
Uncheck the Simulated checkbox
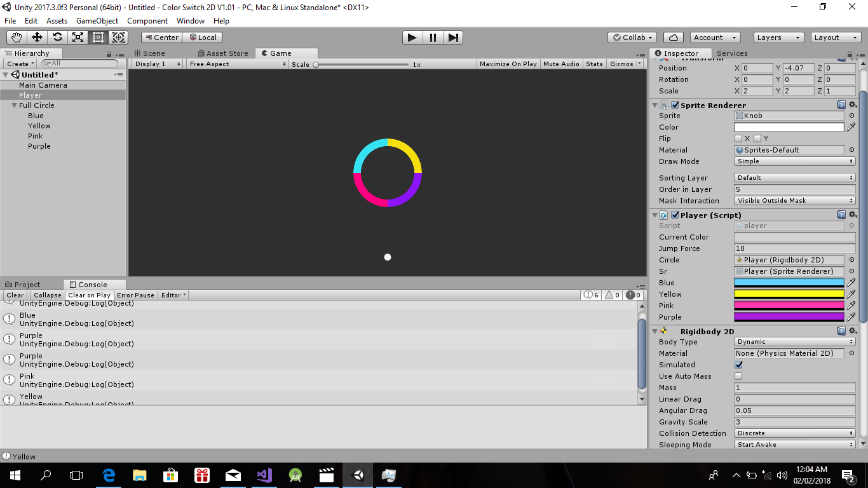point(738,365)
